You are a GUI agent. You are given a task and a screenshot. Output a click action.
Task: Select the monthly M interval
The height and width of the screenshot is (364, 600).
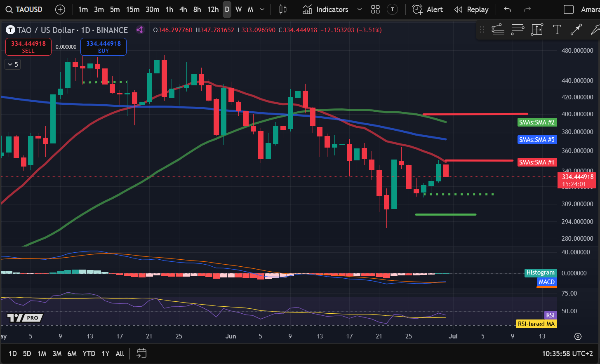click(250, 9)
